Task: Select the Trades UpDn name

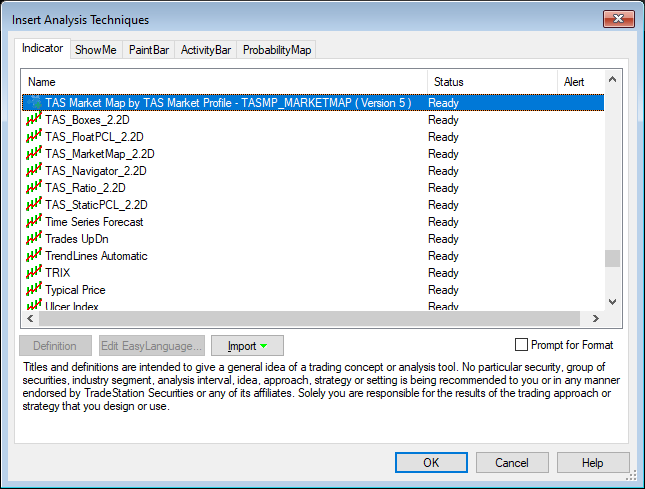Action: 77,239
